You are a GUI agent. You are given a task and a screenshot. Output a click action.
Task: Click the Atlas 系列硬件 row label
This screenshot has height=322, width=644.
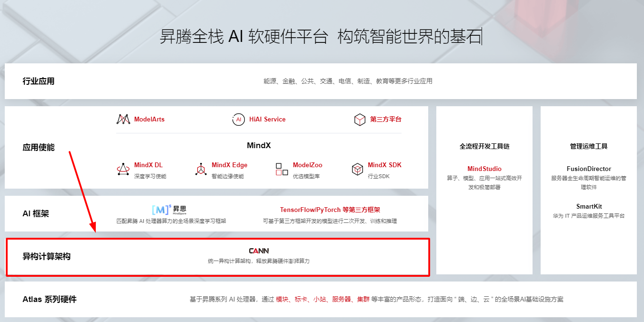(x=50, y=299)
